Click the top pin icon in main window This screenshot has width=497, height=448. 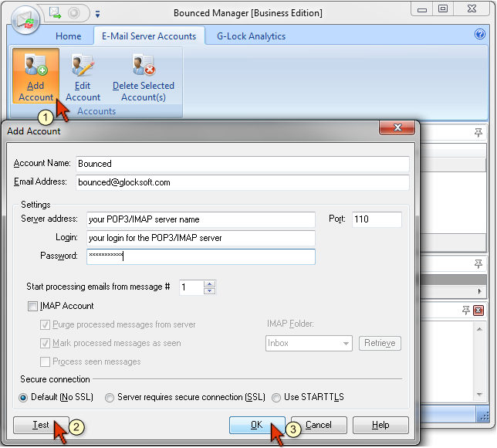pyautogui.click(x=478, y=132)
